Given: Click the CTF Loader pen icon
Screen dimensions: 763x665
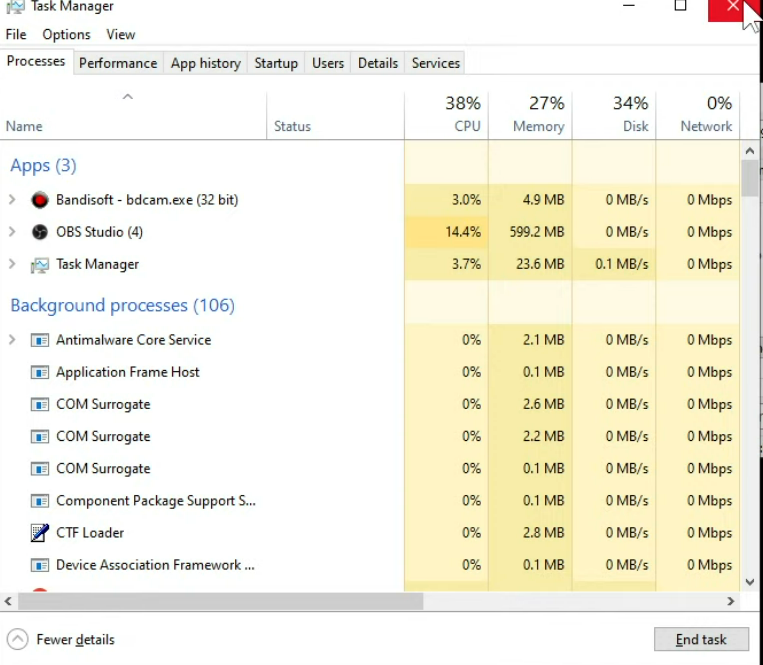Looking at the screenshot, I should (40, 533).
